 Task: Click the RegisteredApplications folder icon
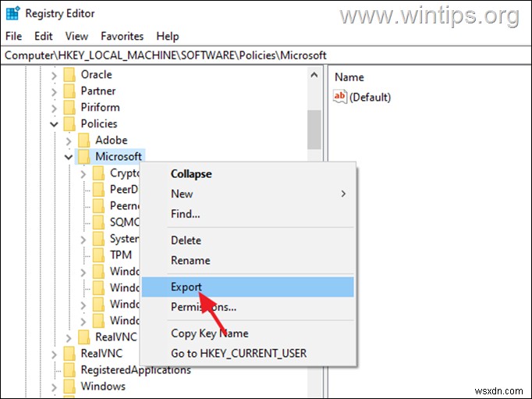[x=69, y=370]
